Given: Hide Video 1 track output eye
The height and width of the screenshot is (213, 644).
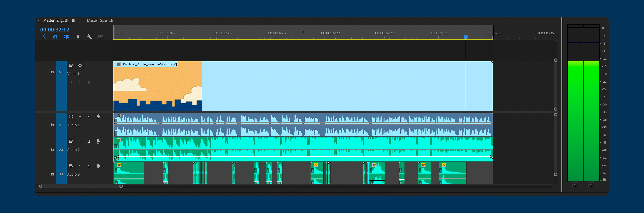Looking at the screenshot, I should pyautogui.click(x=80, y=65).
